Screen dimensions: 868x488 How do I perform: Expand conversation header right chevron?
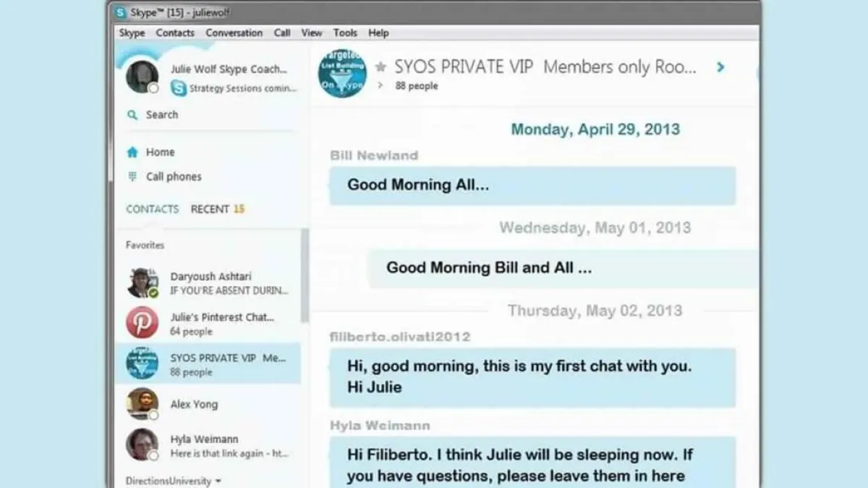(720, 67)
